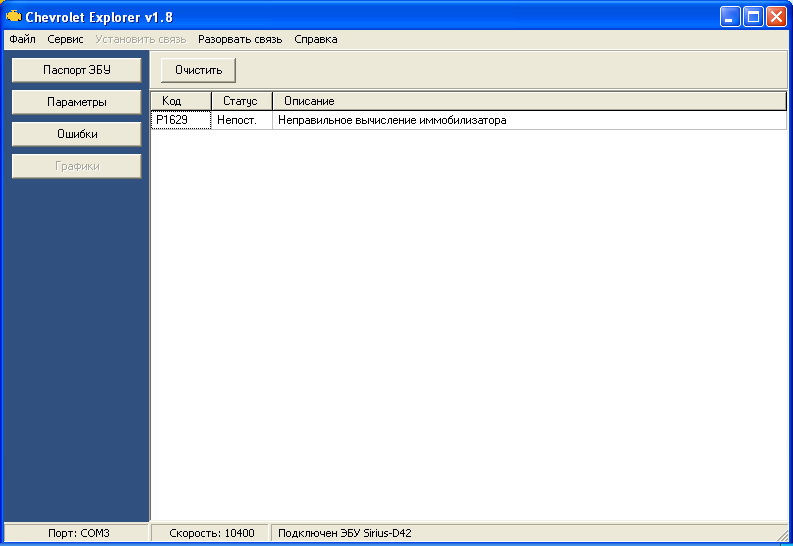Open the Справка menu
793x546 pixels.
pyautogui.click(x=316, y=39)
